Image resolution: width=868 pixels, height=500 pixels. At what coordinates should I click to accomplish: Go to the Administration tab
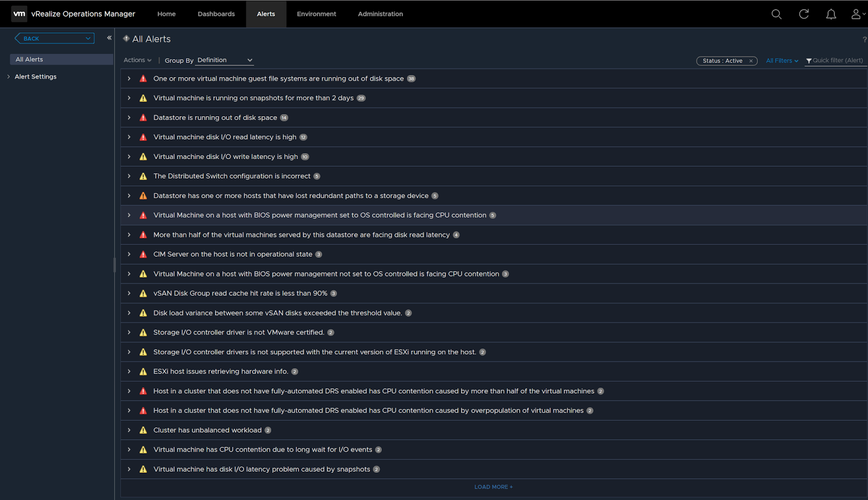pyautogui.click(x=380, y=14)
